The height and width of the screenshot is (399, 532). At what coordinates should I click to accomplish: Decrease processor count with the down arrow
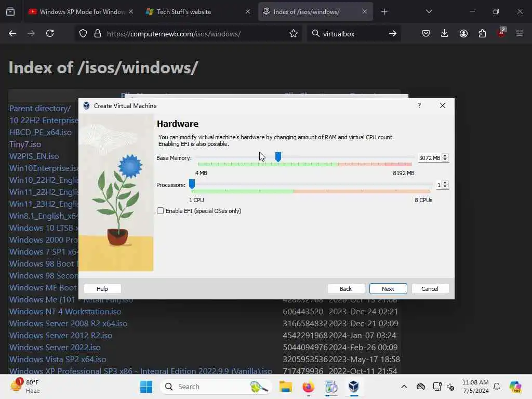pos(445,187)
